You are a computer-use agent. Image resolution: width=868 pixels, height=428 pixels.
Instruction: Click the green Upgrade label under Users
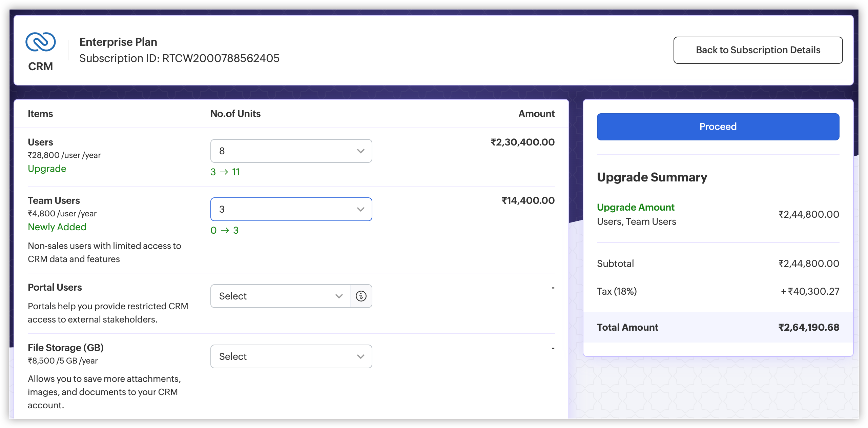coord(47,169)
